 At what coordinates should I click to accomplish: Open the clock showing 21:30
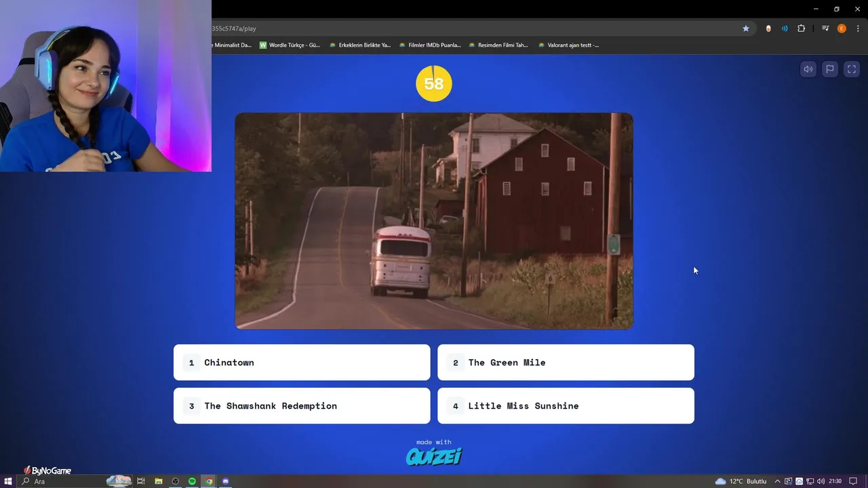click(x=835, y=481)
